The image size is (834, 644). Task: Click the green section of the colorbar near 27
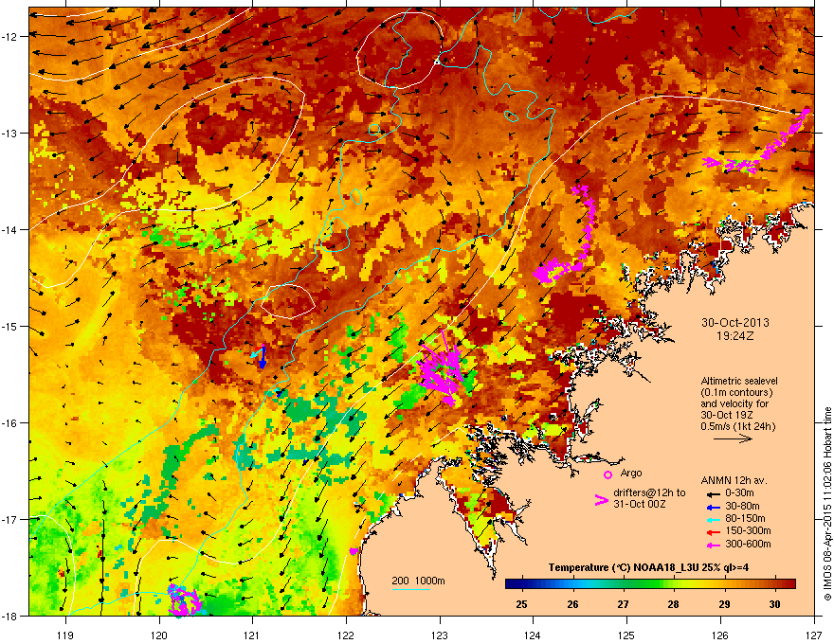(x=624, y=584)
